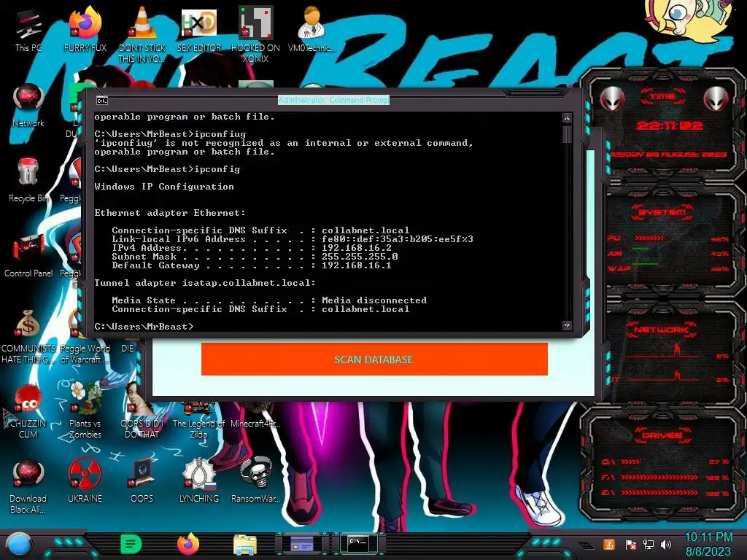This screenshot has width=747, height=560.
Task: Click the E:\ drive usage bar
Action: [659, 493]
